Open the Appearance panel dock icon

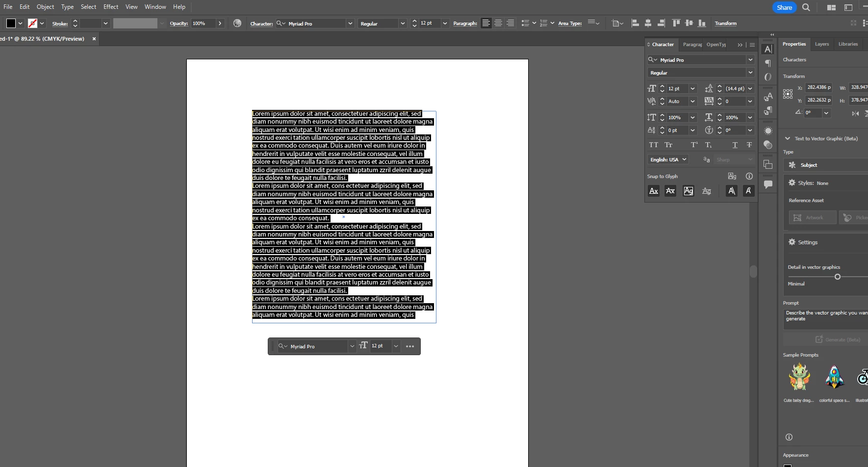(768, 131)
